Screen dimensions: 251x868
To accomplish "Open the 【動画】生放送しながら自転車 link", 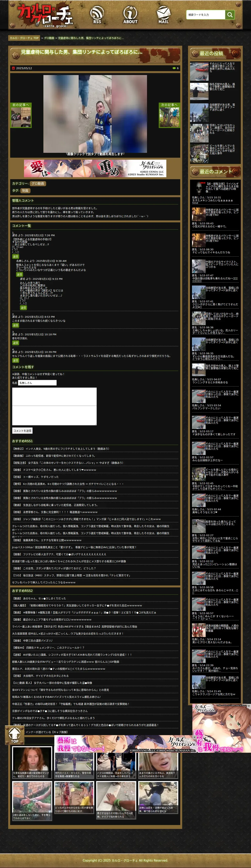I will pos(55,505).
